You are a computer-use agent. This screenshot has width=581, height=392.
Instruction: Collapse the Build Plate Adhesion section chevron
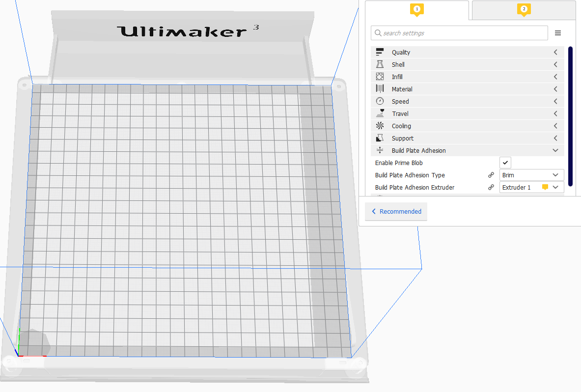pyautogui.click(x=555, y=150)
